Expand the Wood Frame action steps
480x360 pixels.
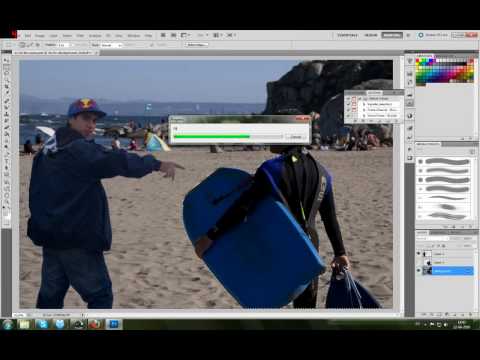(364, 115)
